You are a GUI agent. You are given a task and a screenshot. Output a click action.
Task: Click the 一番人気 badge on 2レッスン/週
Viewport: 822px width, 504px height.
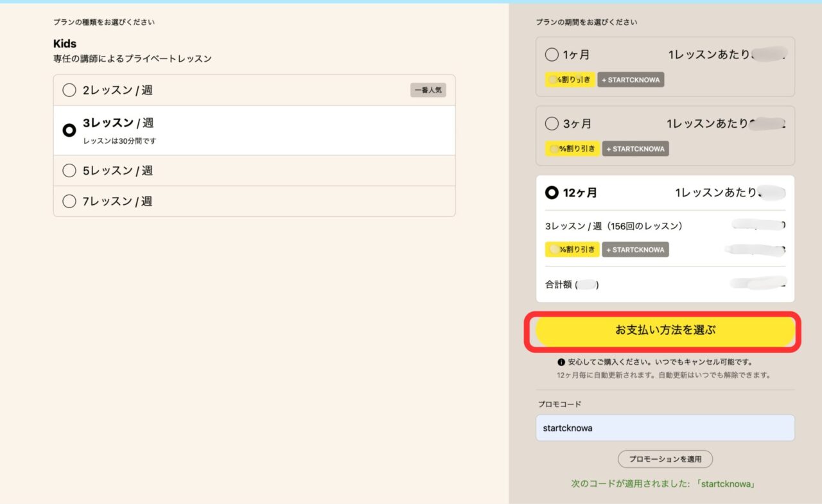pos(428,90)
